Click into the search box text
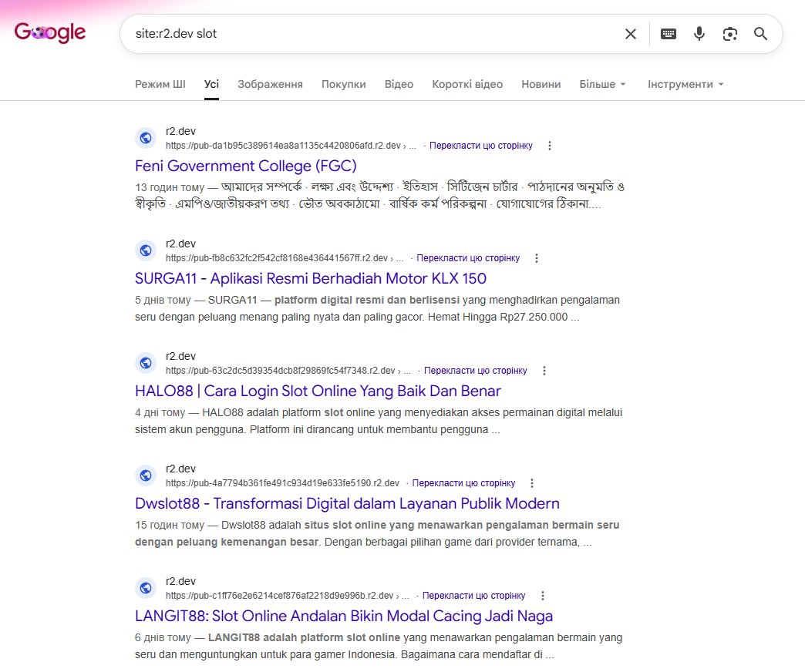 coord(176,34)
